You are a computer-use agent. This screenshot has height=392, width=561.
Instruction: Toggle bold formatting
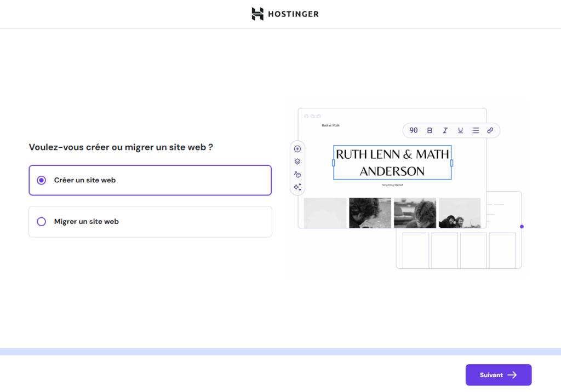[x=430, y=130]
